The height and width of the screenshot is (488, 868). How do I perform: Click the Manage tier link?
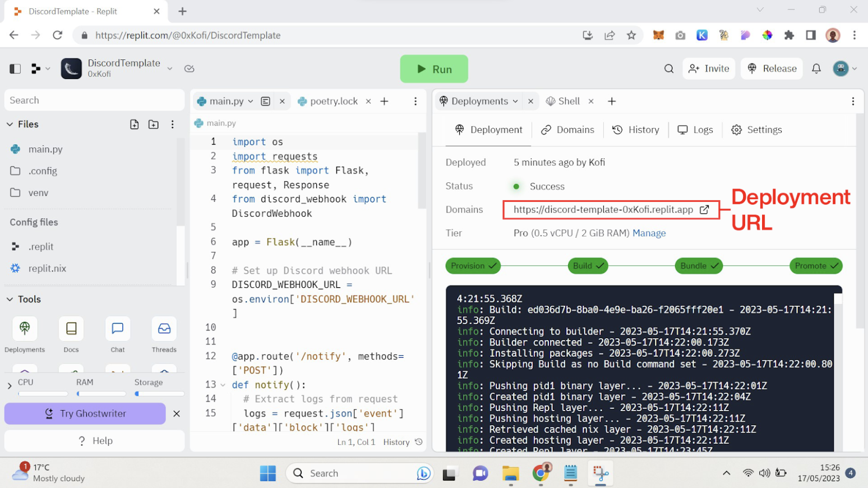(649, 233)
